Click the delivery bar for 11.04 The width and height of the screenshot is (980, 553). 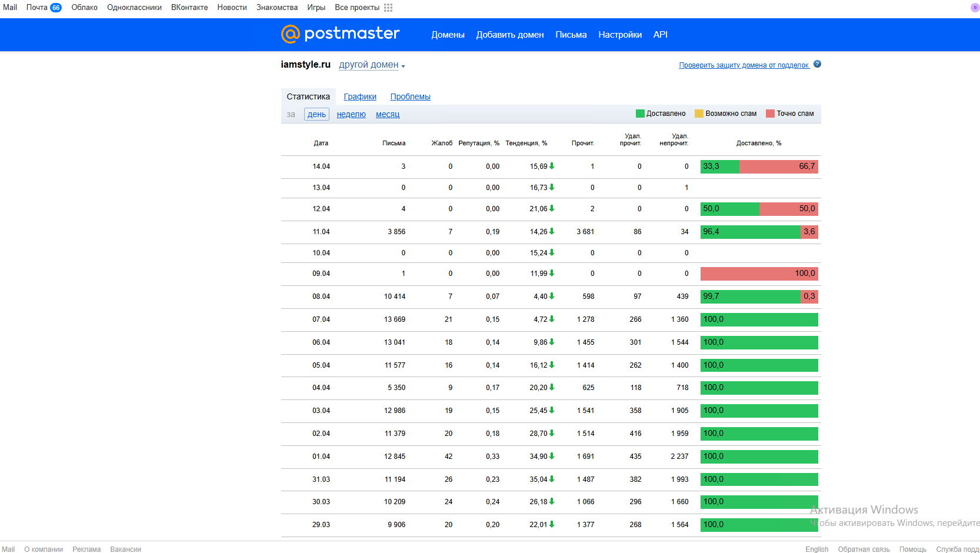[759, 232]
